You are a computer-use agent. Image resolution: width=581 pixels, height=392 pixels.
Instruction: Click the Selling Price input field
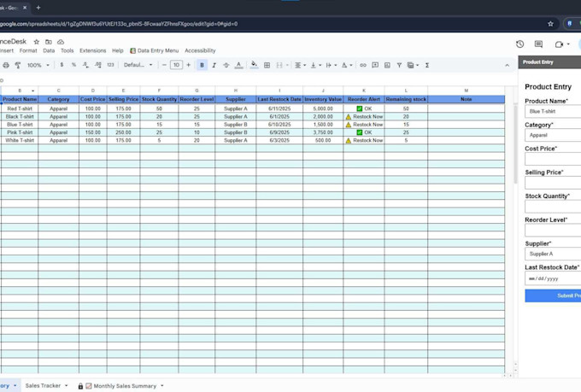pyautogui.click(x=553, y=183)
